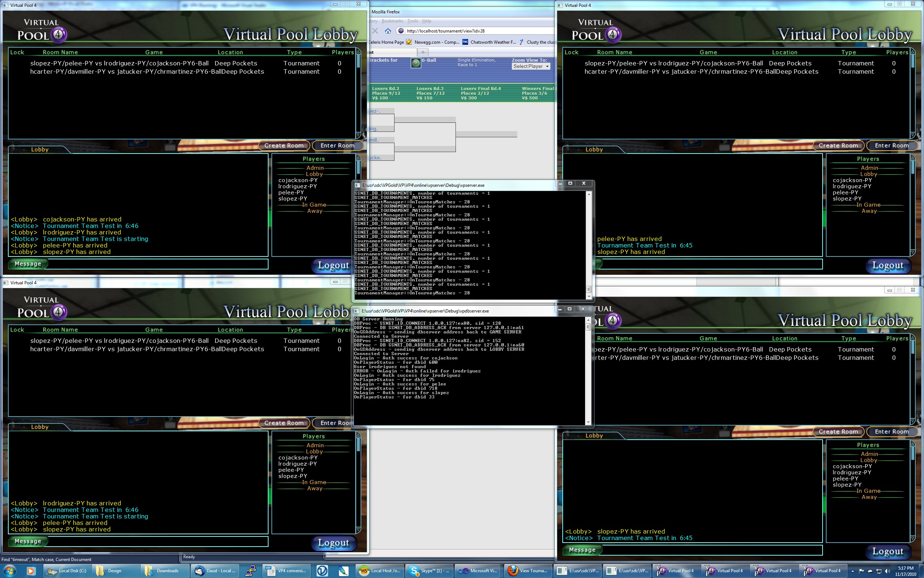This screenshot has height=578, width=924.
Task: Click Message button in lower-right Virtual Pool window
Action: click(582, 550)
